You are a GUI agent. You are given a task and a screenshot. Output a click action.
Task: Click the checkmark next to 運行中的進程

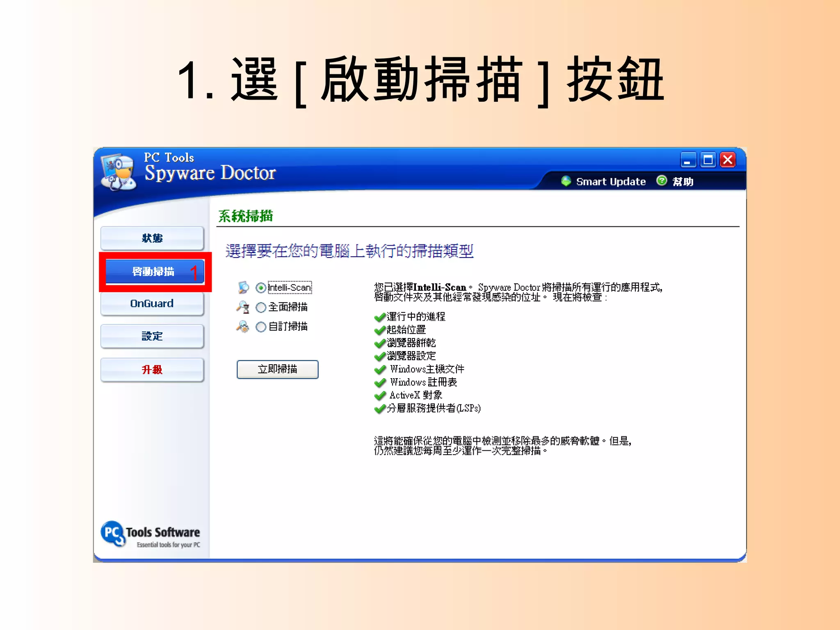click(x=380, y=317)
